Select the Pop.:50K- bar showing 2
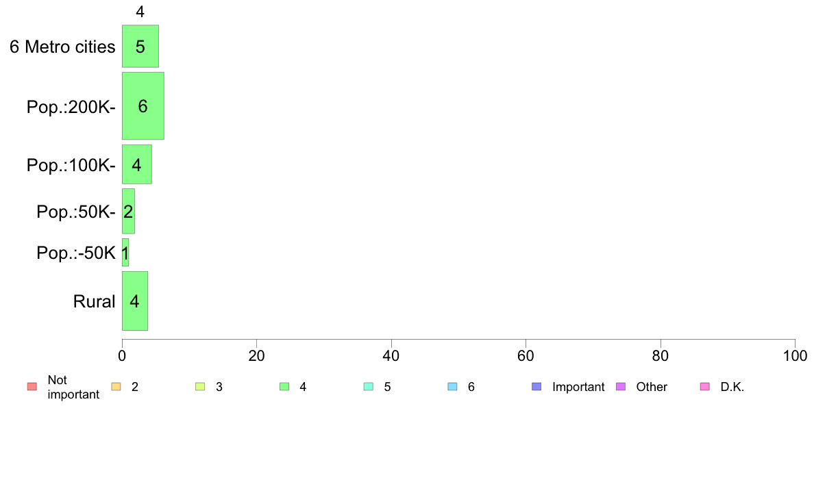The width and height of the screenshot is (814, 504). 128,211
